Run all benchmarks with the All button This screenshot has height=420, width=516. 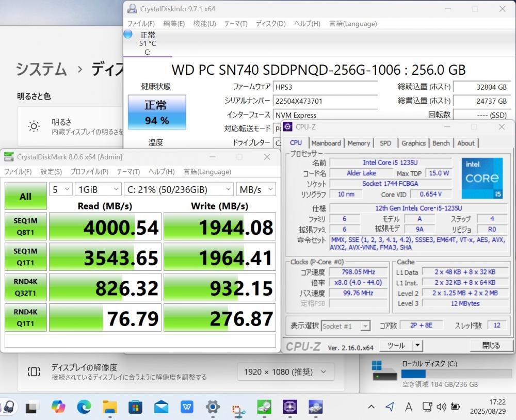point(26,196)
